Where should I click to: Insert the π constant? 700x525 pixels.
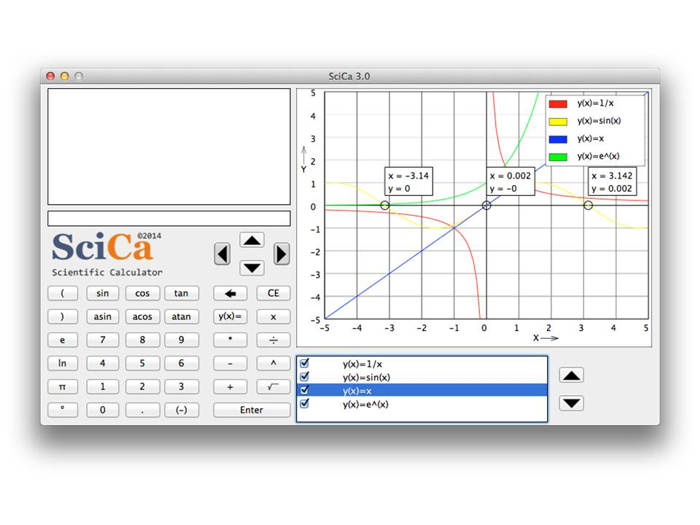(62, 386)
